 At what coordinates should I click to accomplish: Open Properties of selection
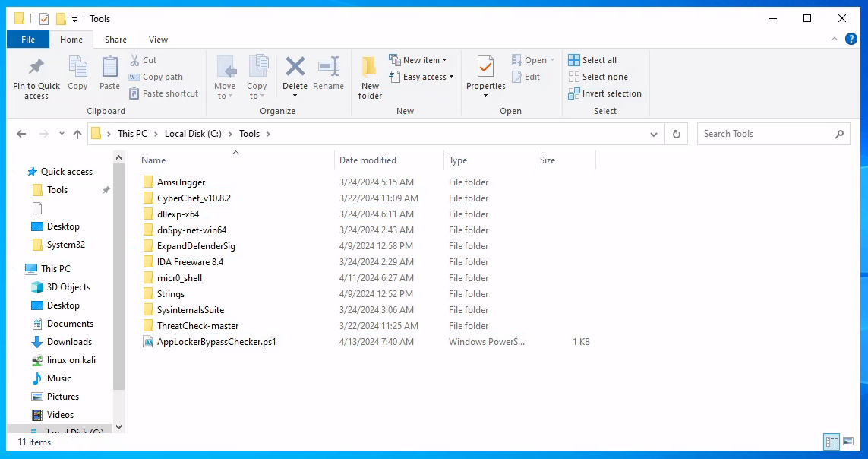(485, 78)
